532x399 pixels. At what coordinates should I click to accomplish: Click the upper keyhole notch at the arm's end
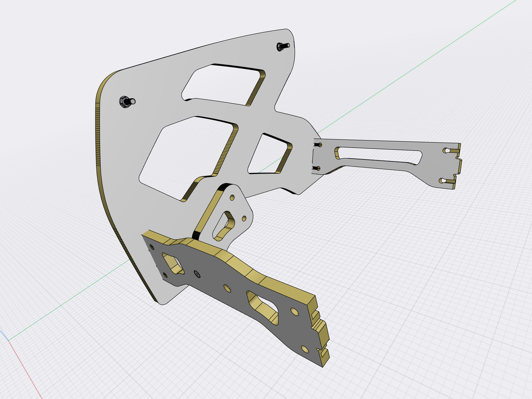coord(447,151)
